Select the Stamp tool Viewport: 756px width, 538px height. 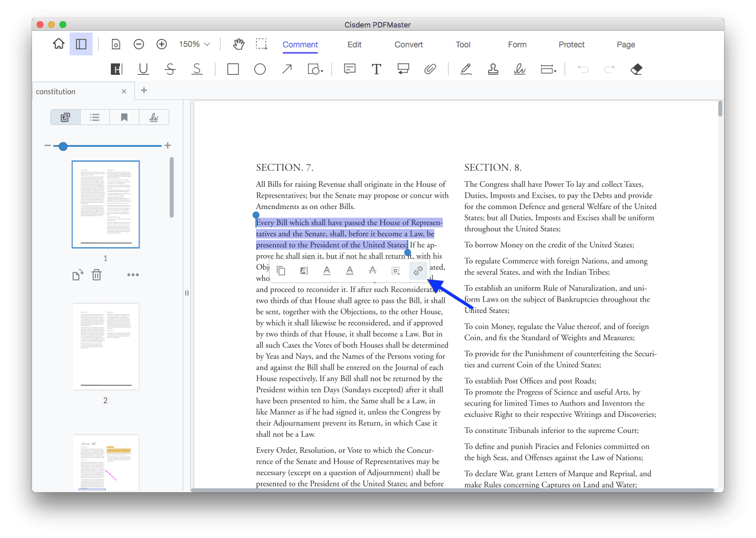493,69
